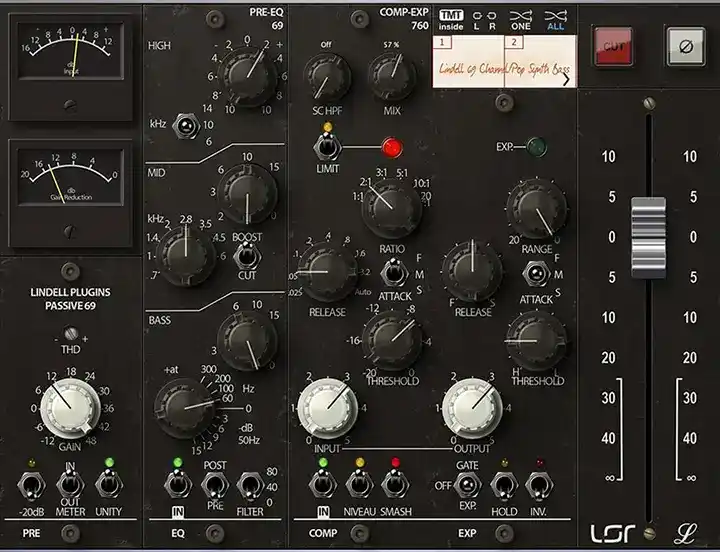Click the red limit LED indicator
The height and width of the screenshot is (552, 720).
[x=392, y=148]
